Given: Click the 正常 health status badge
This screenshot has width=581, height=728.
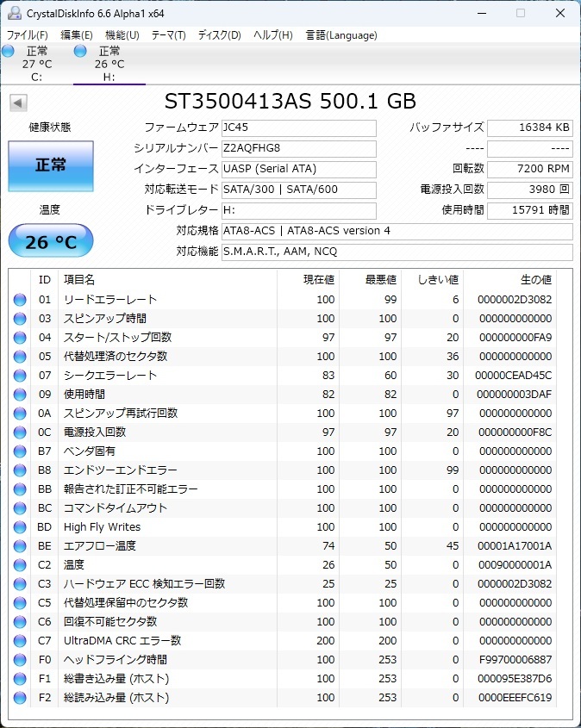Looking at the screenshot, I should pos(50,166).
